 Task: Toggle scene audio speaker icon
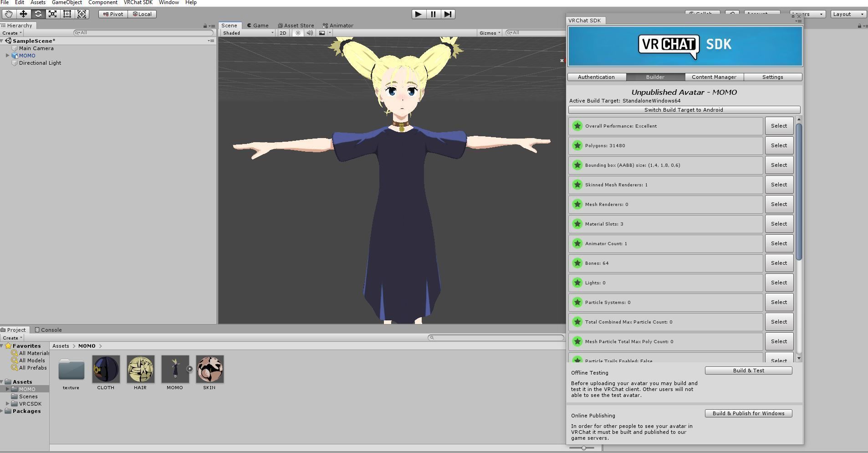pos(310,33)
